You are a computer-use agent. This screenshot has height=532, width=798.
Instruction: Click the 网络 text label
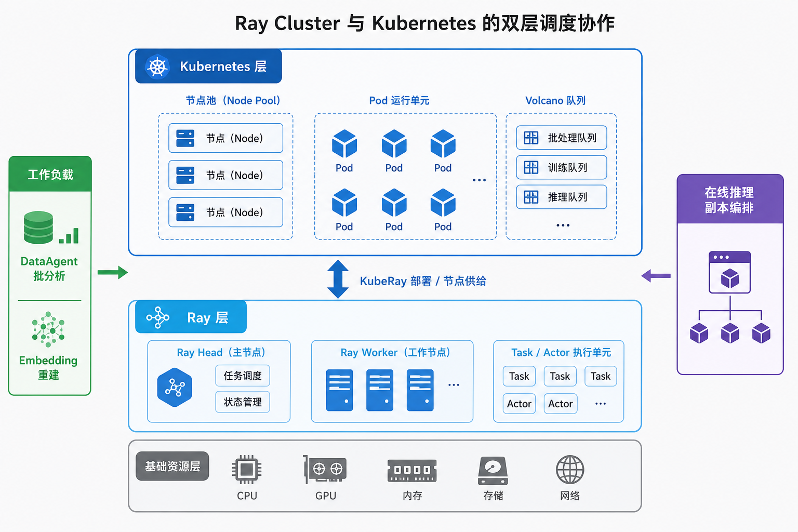pyautogui.click(x=570, y=496)
